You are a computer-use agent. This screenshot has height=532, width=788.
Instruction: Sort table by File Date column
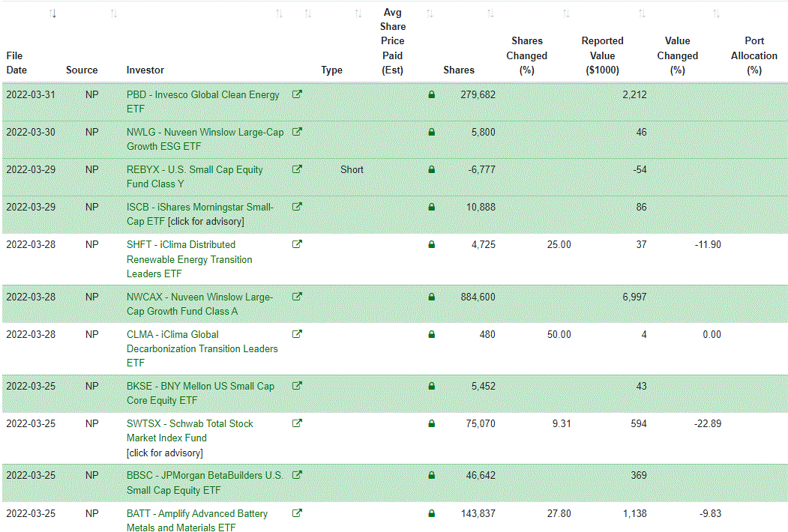(x=52, y=13)
